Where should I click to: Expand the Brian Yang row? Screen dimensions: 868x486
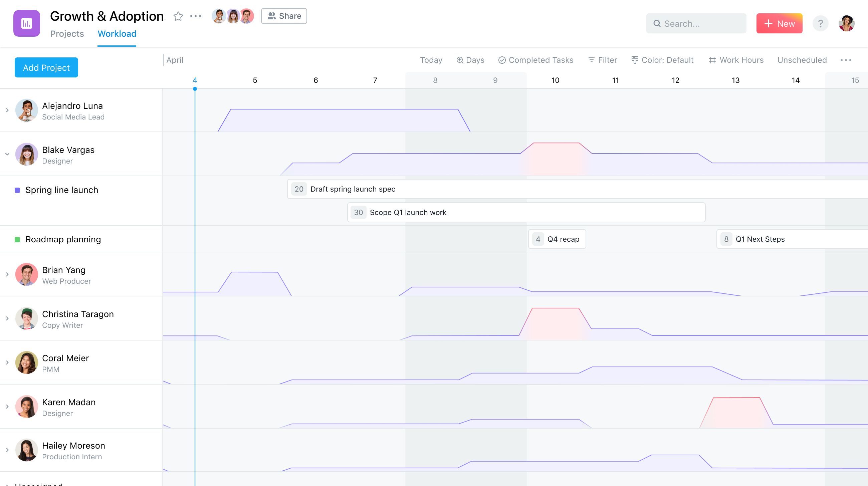(7, 275)
